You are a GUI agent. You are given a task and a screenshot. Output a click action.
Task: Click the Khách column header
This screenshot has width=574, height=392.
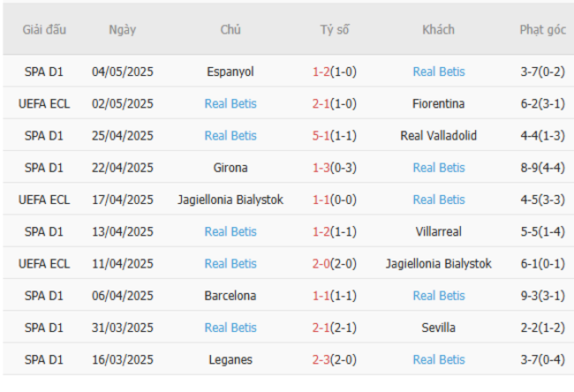[x=439, y=29]
